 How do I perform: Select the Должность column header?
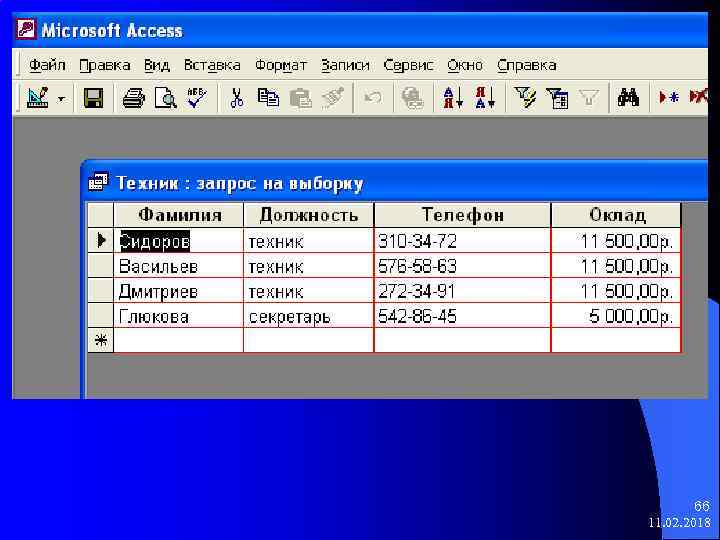click(309, 215)
